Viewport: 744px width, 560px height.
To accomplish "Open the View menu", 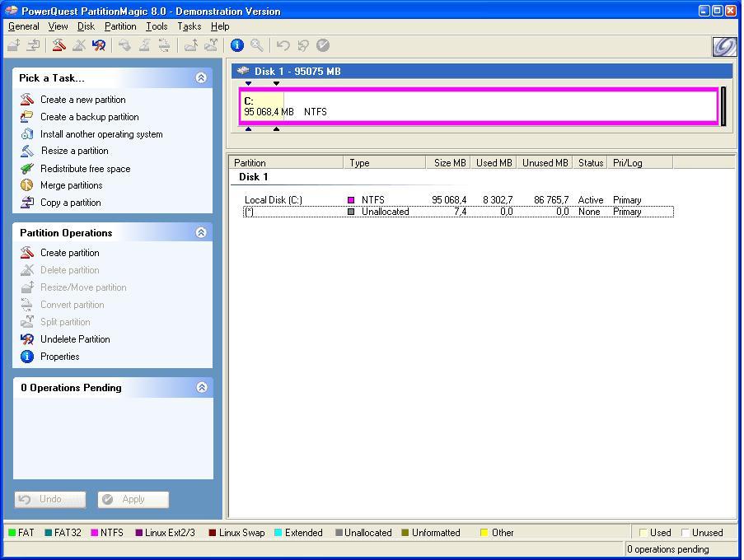I will click(x=58, y=26).
